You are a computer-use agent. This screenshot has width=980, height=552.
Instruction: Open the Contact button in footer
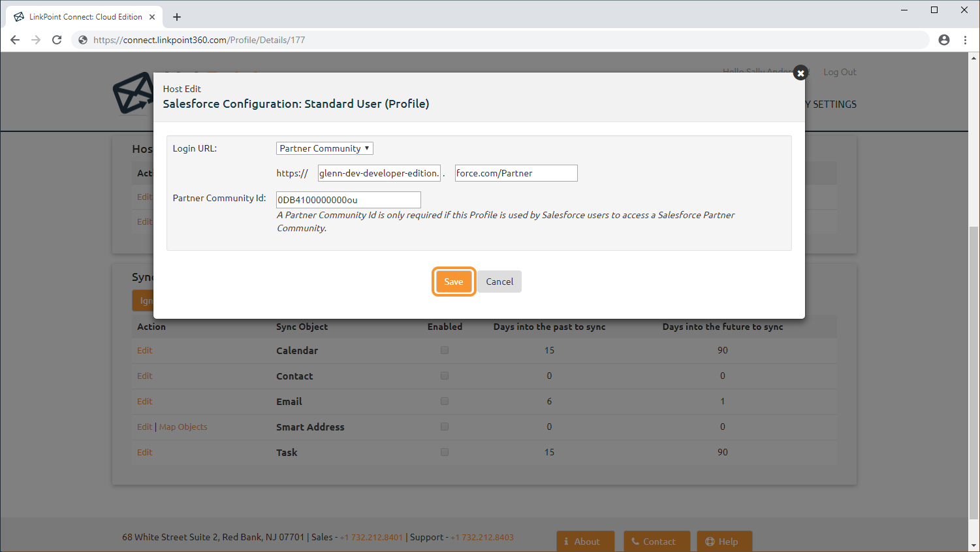[x=657, y=542]
